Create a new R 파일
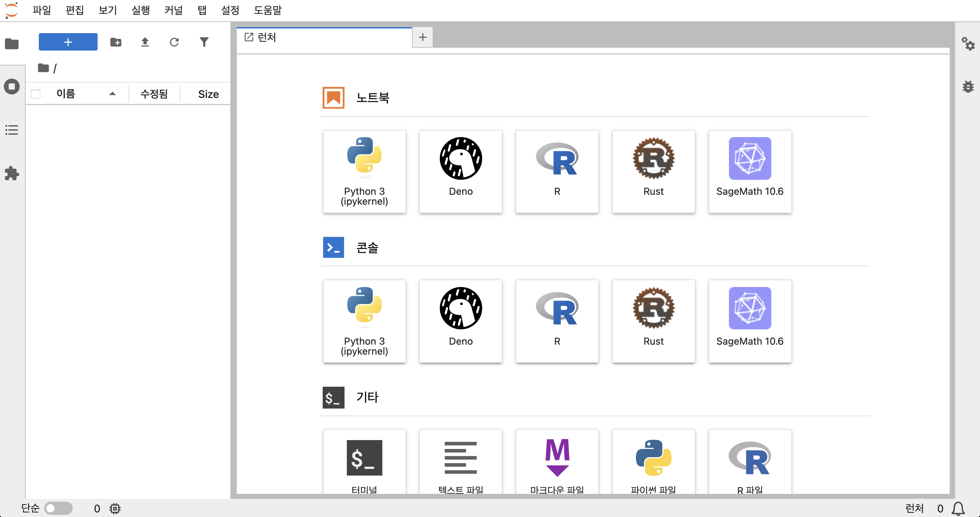Screen dimensions: 980x517 pos(750,462)
